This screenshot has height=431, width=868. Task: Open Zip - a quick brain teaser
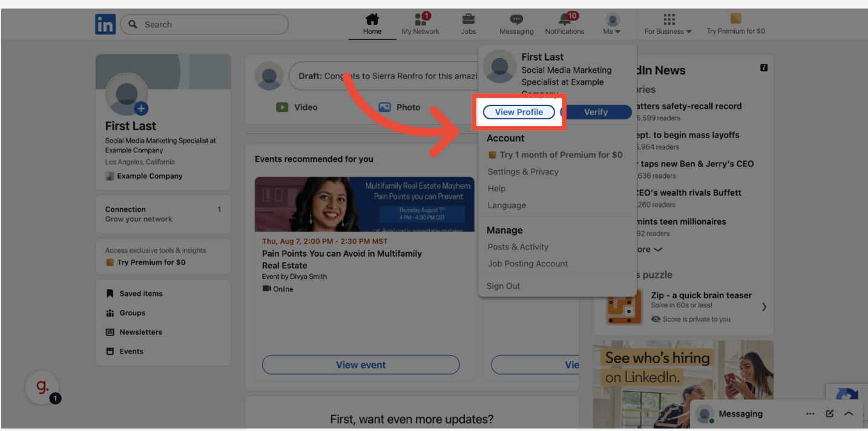pyautogui.click(x=701, y=295)
